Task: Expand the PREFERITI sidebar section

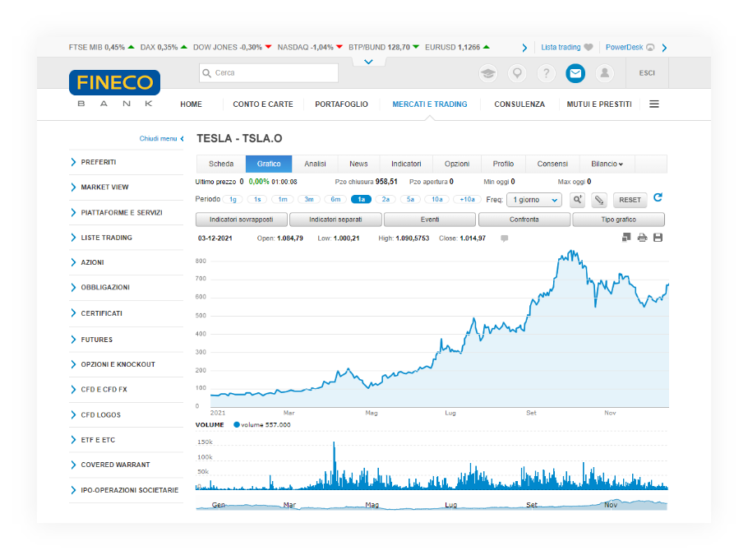Action: point(126,162)
